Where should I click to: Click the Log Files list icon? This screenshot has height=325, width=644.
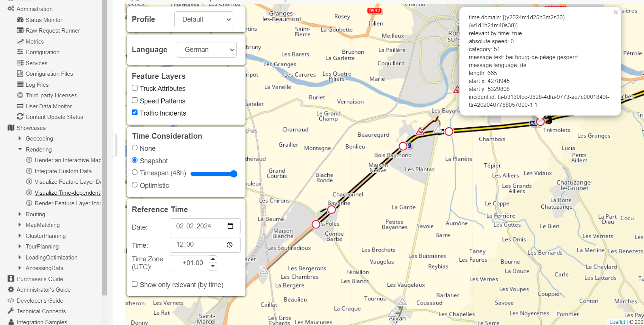coord(20,84)
